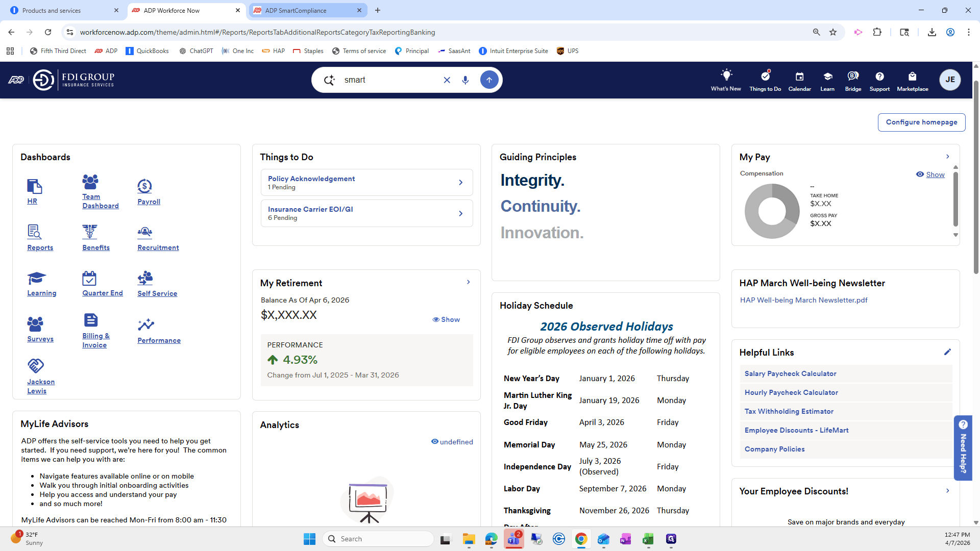Screen dimensions: 980x551
Task: Open QuickBooks bookmark
Action: tap(147, 51)
